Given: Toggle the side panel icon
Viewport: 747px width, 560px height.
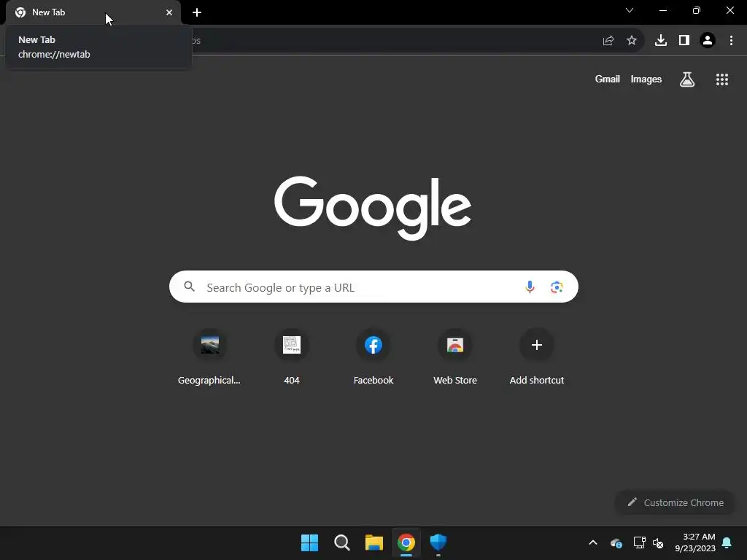Looking at the screenshot, I should [684, 41].
